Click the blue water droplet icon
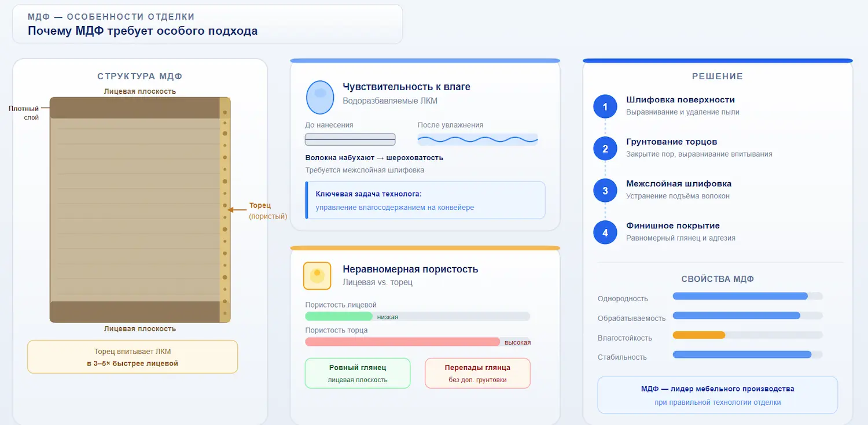This screenshot has width=868, height=425. point(320,97)
